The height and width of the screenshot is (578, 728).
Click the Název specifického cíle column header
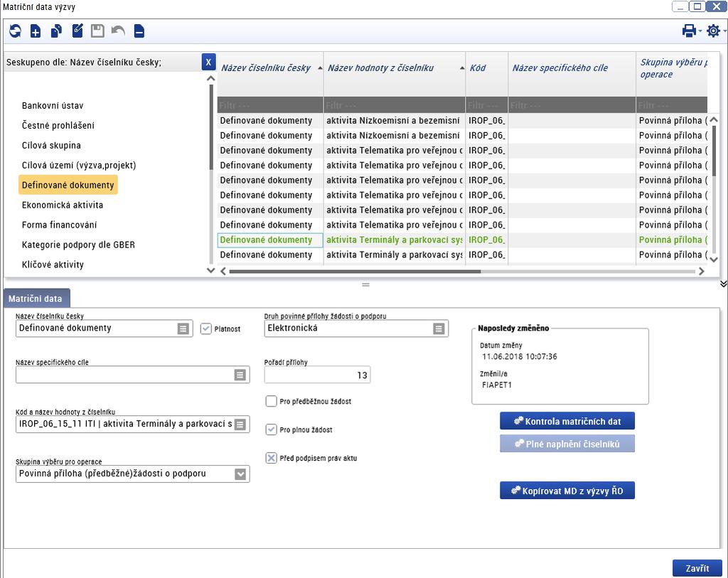click(x=572, y=68)
